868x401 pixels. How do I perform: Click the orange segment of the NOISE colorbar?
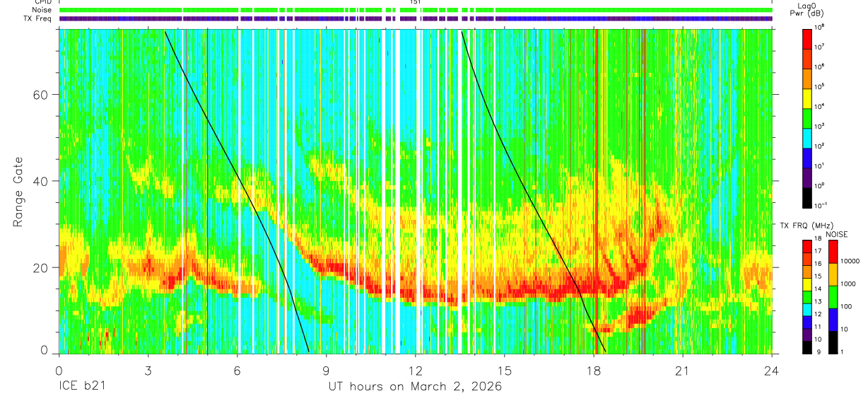pos(833,274)
